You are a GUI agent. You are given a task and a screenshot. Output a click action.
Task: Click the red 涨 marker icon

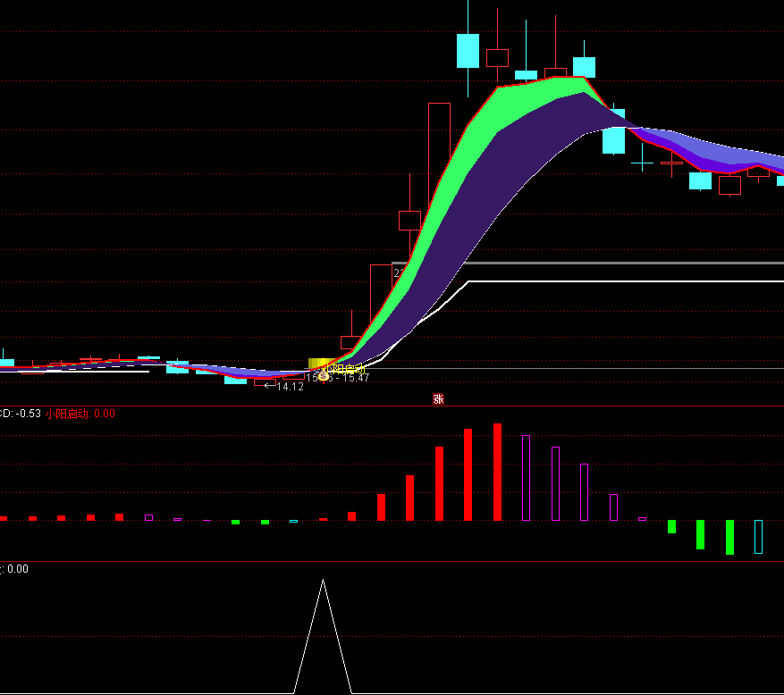coord(438,399)
